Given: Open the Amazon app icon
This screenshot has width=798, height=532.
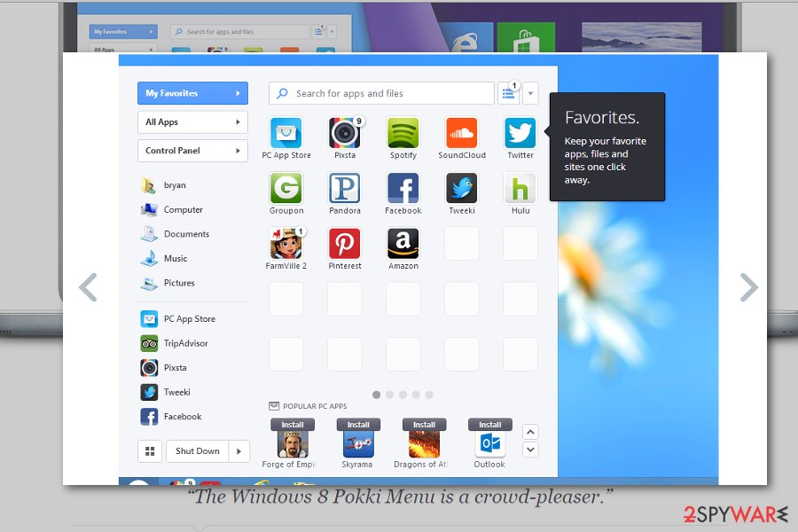Looking at the screenshot, I should pos(403,243).
